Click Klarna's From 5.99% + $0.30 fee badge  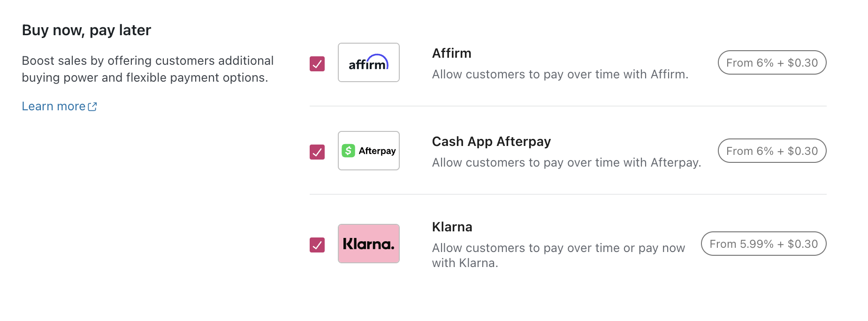(x=763, y=244)
